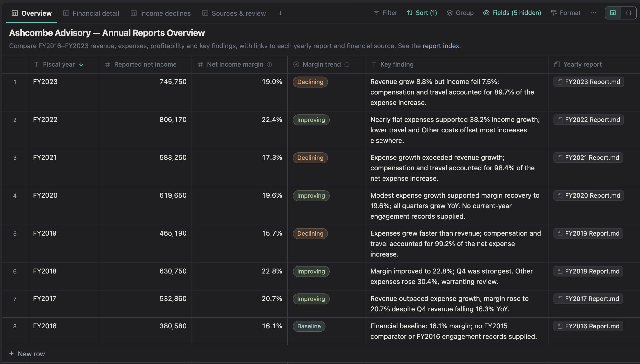Screen dimensions: 640x364
Task: Select the Baseline tag in FY2016 row
Action: (x=309, y=327)
